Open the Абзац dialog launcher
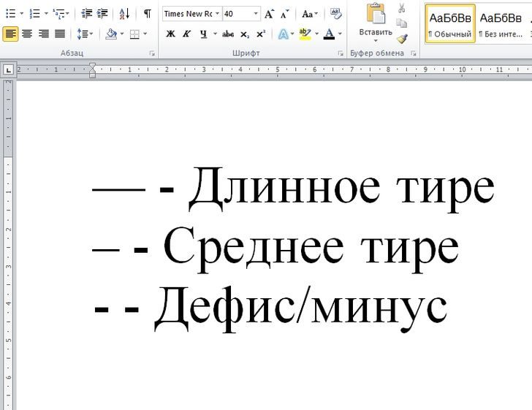 pyautogui.click(x=152, y=54)
